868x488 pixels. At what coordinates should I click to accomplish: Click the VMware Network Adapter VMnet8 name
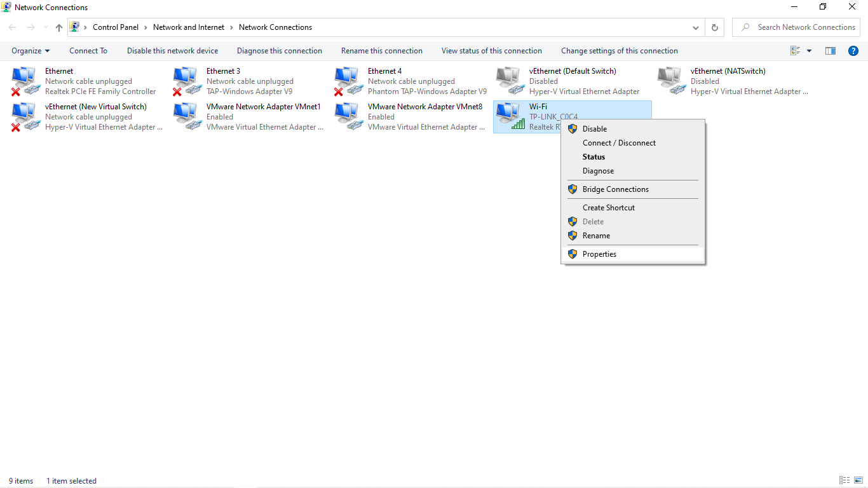click(x=425, y=107)
